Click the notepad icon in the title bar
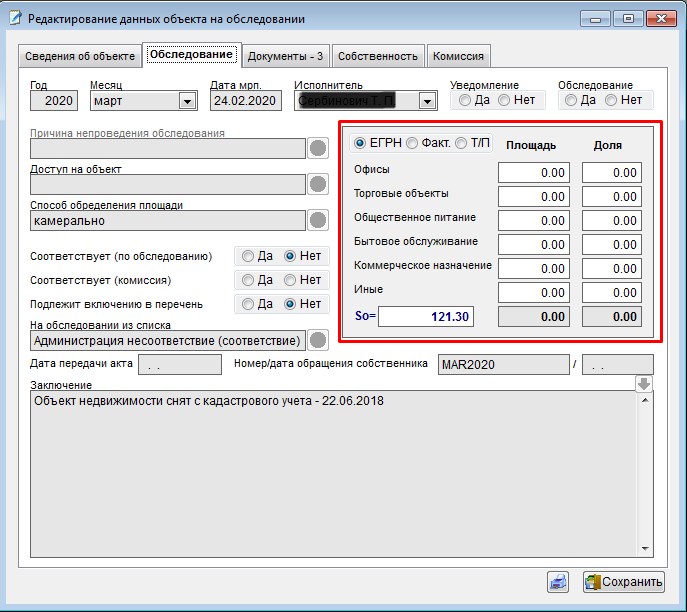The height and width of the screenshot is (612, 687). [x=15, y=18]
